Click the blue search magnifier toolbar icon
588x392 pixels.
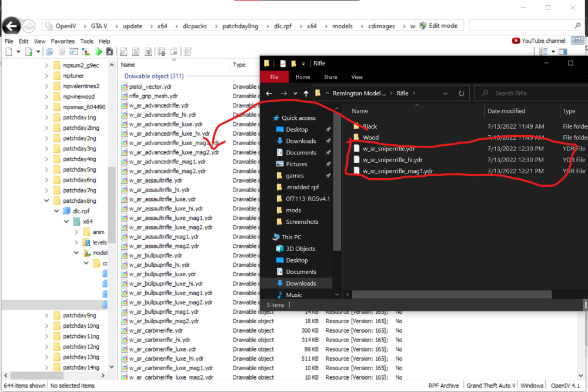pos(50,52)
